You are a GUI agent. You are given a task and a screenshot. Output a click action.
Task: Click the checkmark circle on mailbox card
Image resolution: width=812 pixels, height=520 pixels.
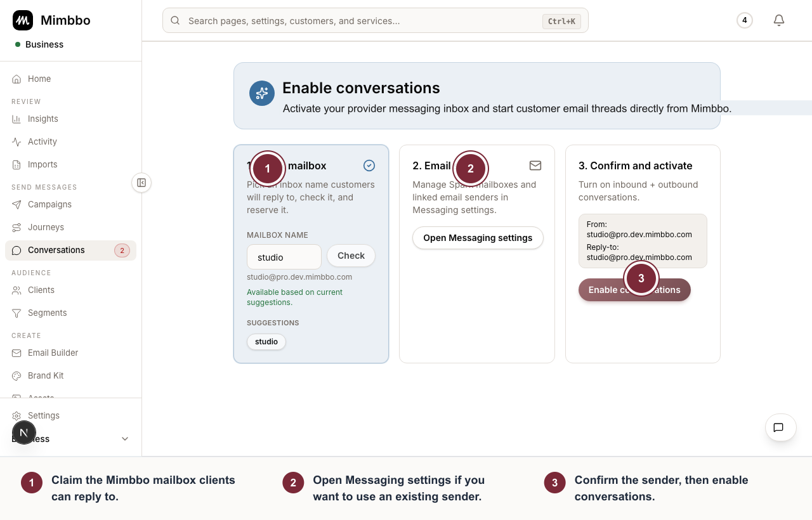pos(369,166)
